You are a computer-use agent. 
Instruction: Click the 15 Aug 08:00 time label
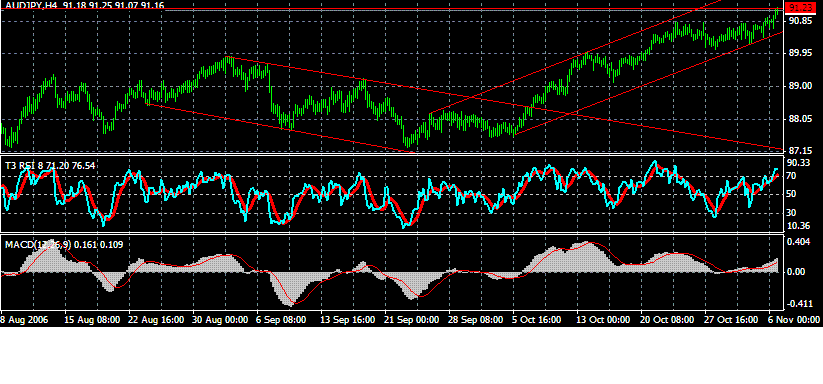coord(92,319)
